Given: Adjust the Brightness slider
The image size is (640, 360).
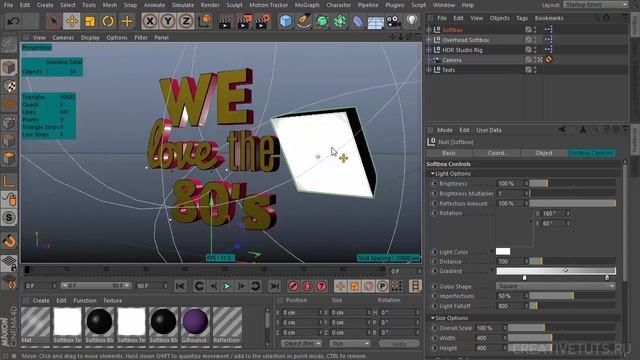Looking at the screenshot, I should [573, 183].
